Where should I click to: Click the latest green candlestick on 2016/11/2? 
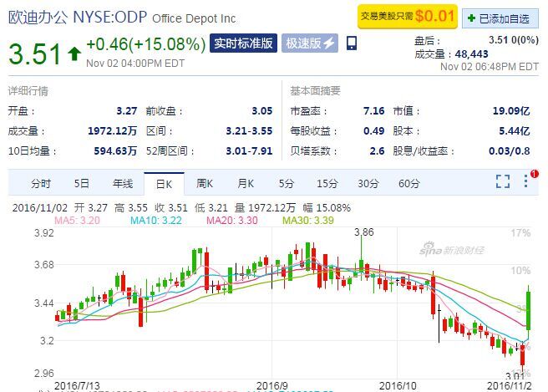[529, 311]
